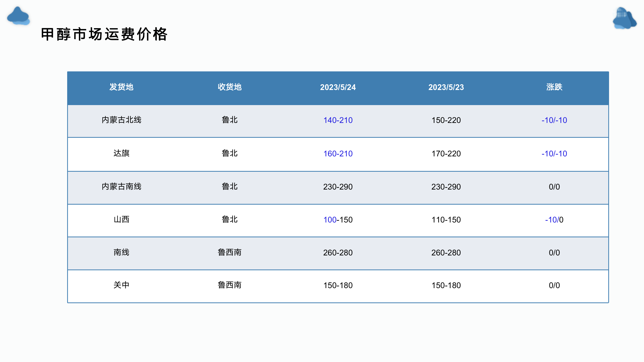Screen dimensions: 644x362
Task: Click 鲁北 in the 山西 row
Action: [x=229, y=219]
